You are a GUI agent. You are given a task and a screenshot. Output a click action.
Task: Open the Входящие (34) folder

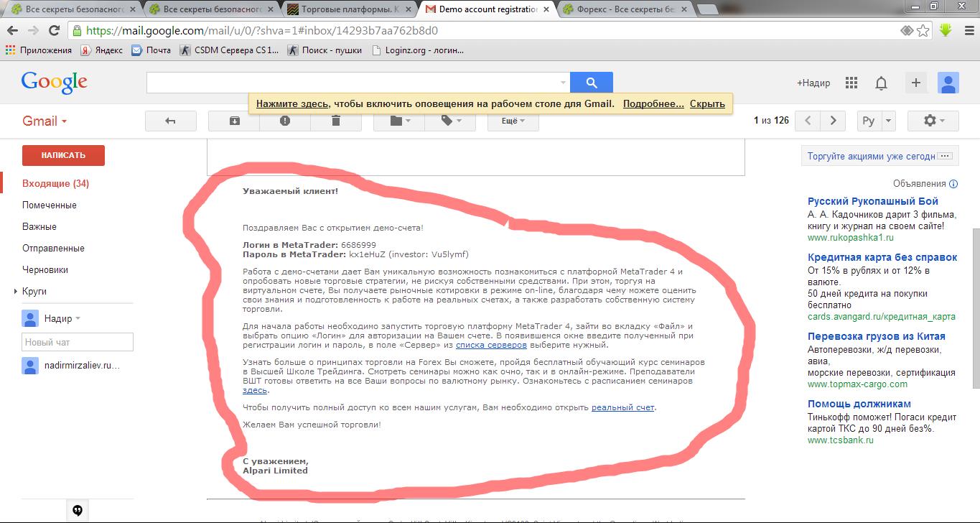coord(55,184)
